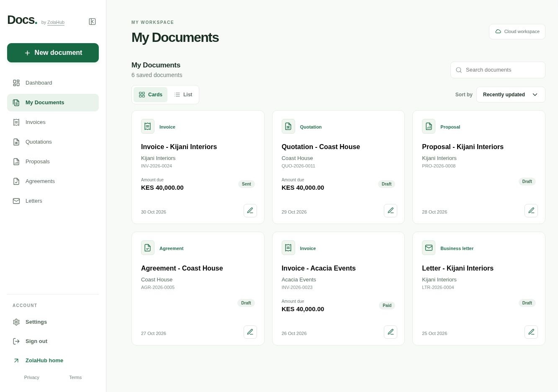The width and height of the screenshot is (558, 392).
Task: Follow the ZolaHub home link
Action: point(53,361)
